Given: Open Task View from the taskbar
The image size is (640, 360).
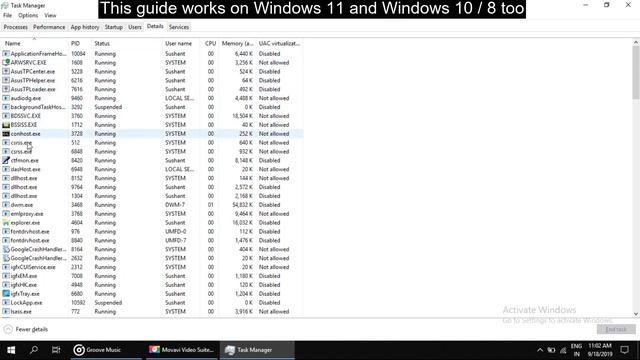Looking at the screenshot, I should pyautogui.click(x=56, y=350).
